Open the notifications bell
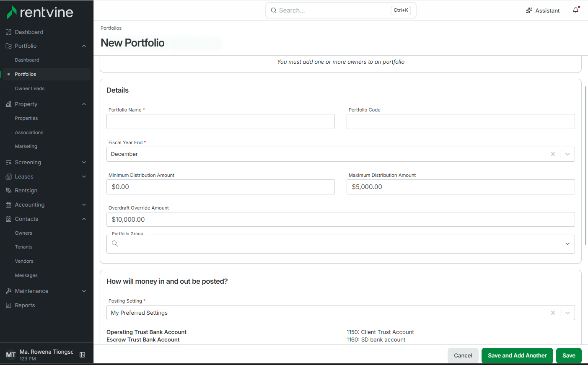 pos(576,10)
